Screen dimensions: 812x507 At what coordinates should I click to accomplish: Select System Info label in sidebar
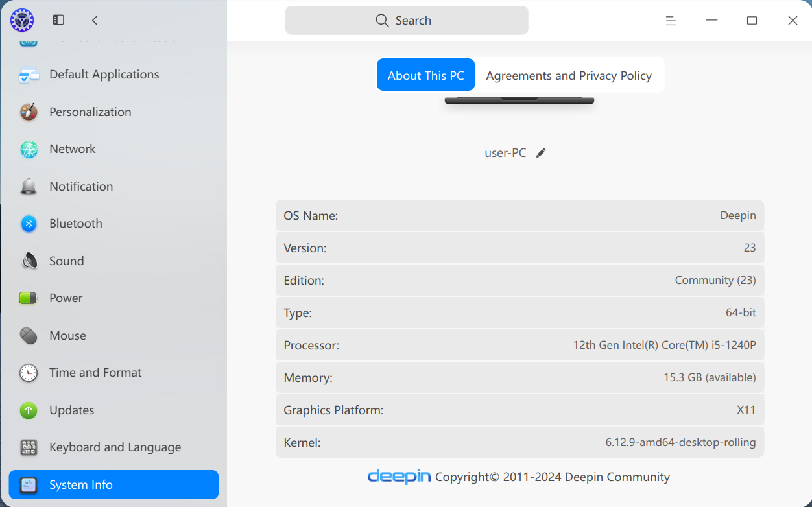click(x=81, y=485)
